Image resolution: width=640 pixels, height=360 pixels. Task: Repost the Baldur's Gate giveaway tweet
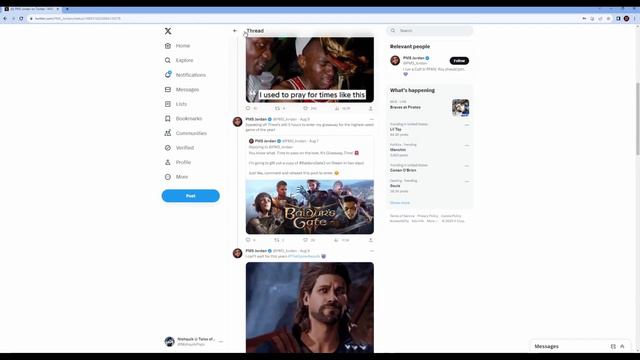[277, 240]
